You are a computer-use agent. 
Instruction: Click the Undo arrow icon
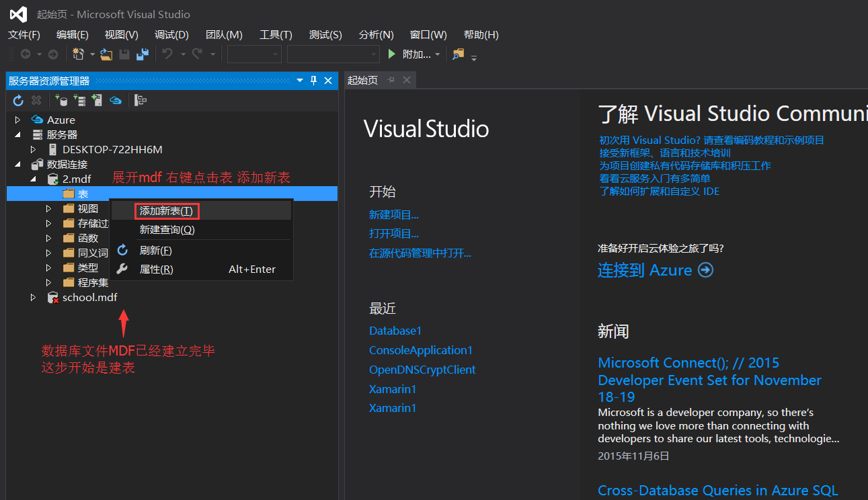(x=169, y=54)
